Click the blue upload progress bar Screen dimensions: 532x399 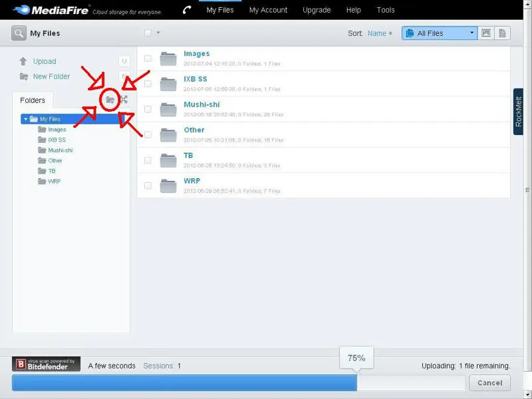tap(185, 383)
